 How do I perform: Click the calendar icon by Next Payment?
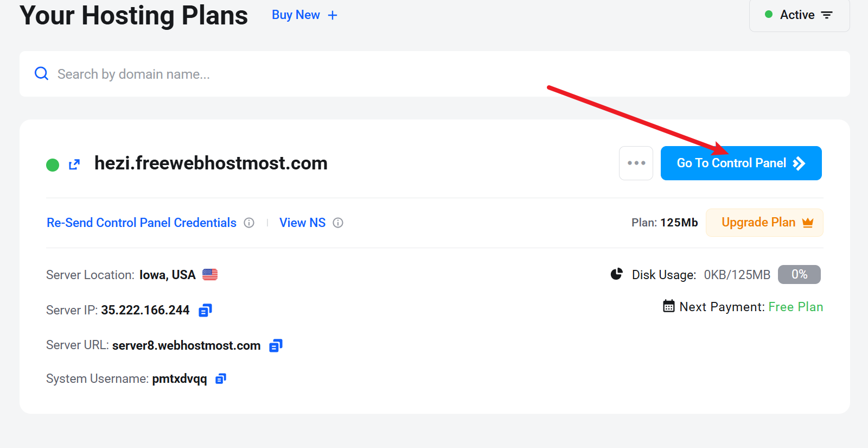click(669, 306)
